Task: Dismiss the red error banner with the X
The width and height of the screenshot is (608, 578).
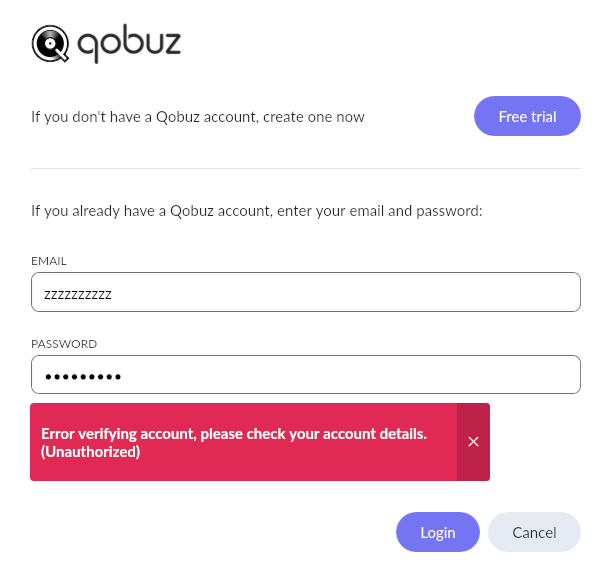Action: pyautogui.click(x=473, y=442)
